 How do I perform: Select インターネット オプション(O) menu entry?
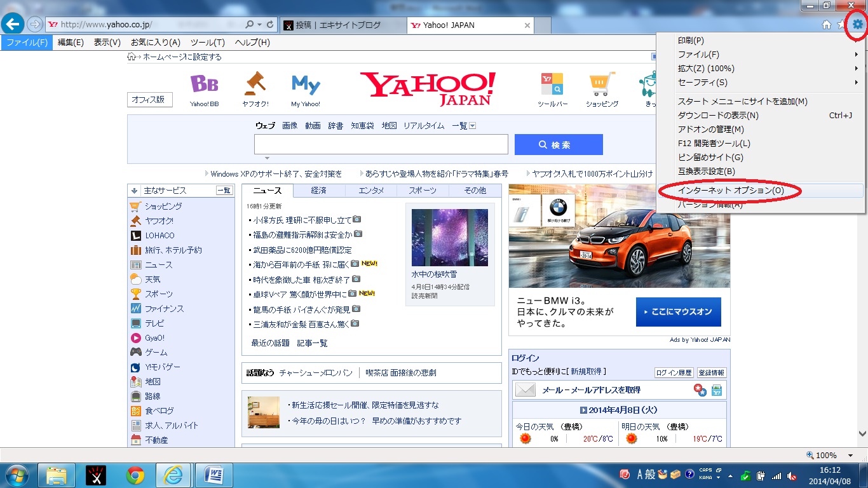(x=761, y=191)
